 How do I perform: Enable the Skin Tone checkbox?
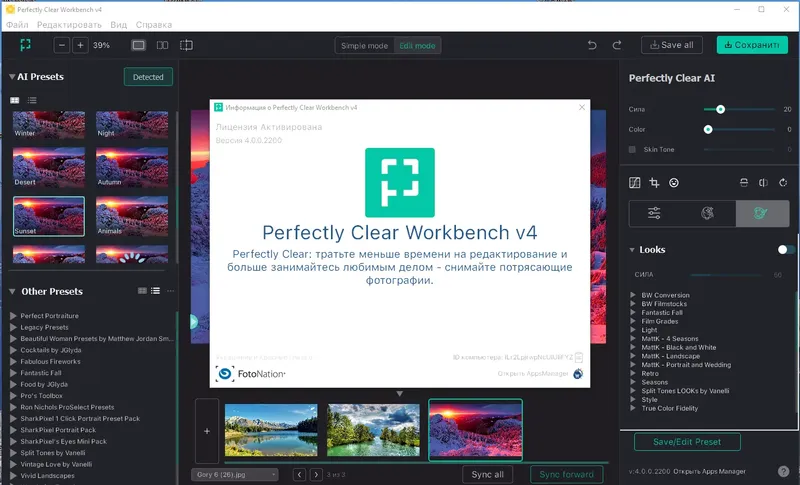tap(632, 149)
